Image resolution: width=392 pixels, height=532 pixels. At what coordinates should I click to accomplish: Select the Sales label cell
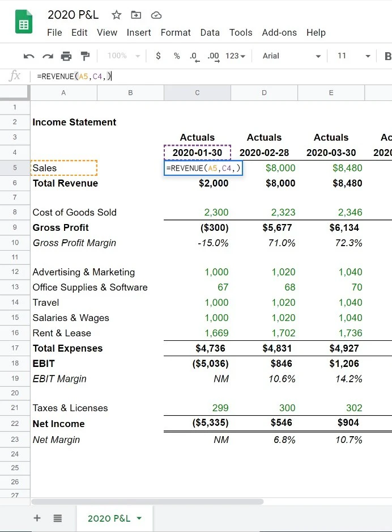[x=63, y=168]
